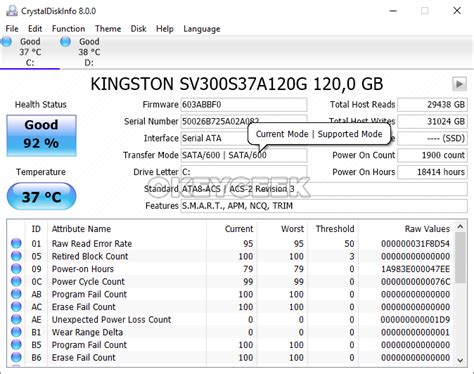Click the D: drive blue status orb
The image size is (474, 374).
(65, 42)
